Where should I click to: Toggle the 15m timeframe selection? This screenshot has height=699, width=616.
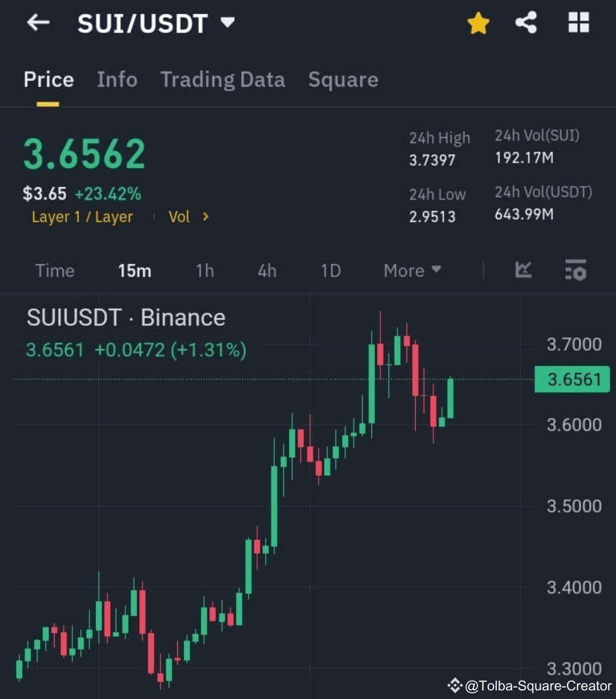(135, 271)
